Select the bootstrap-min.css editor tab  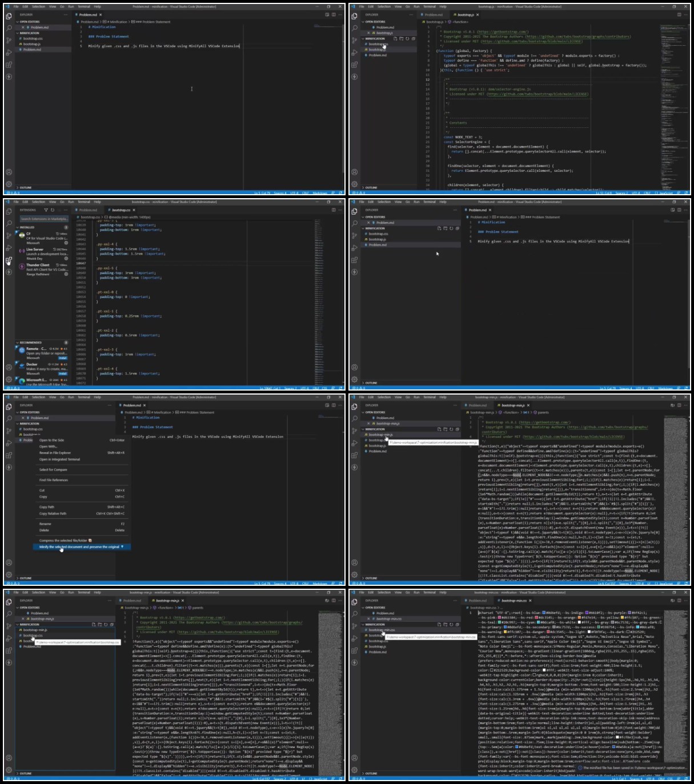(x=514, y=601)
